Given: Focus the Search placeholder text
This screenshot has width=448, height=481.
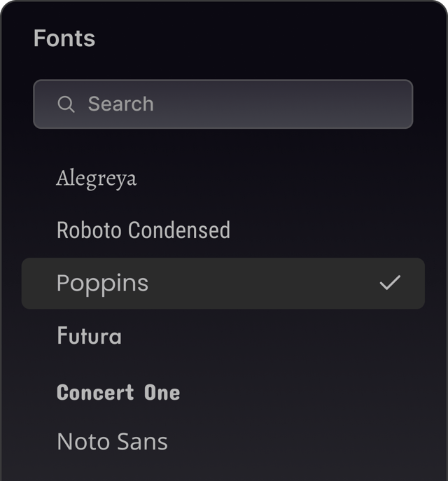Looking at the screenshot, I should pos(120,104).
